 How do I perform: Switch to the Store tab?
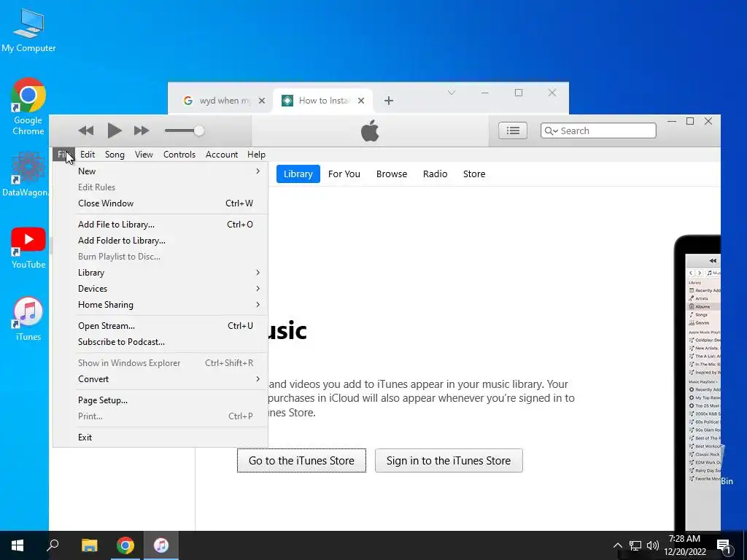click(x=474, y=174)
